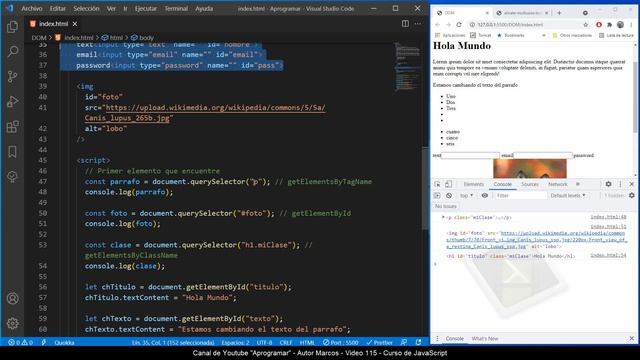Open the Accounts menu in activity bar
The height and width of the screenshot is (360, 640).
13,298
